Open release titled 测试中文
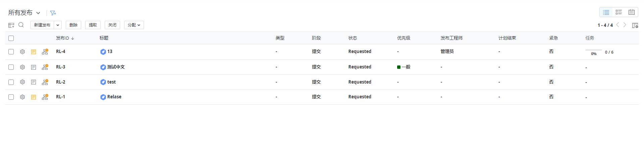The image size is (644, 147). [x=116, y=67]
